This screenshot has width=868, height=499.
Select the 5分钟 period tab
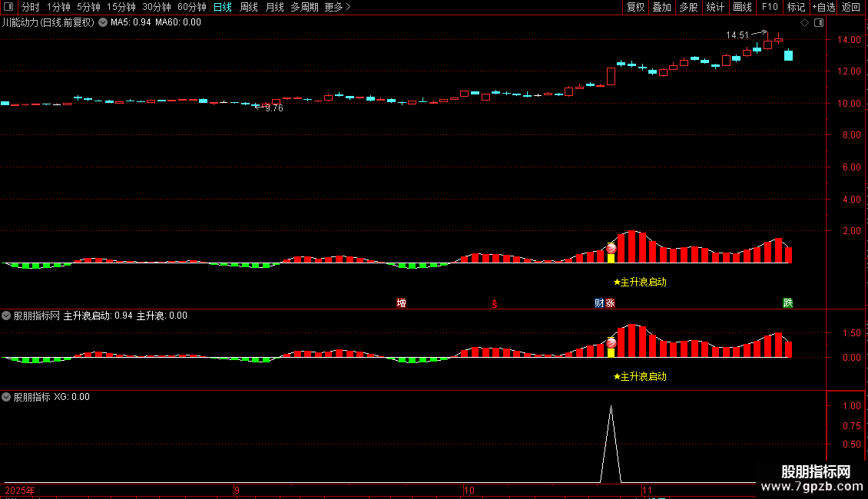(88, 7)
